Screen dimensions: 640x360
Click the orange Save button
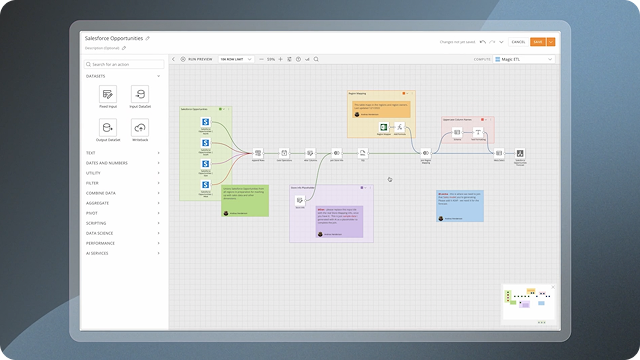tap(538, 42)
